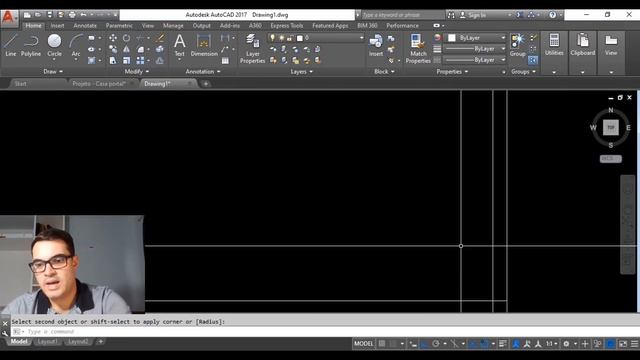
Task: Open the Annotate ribbon tab
Action: (x=85, y=25)
